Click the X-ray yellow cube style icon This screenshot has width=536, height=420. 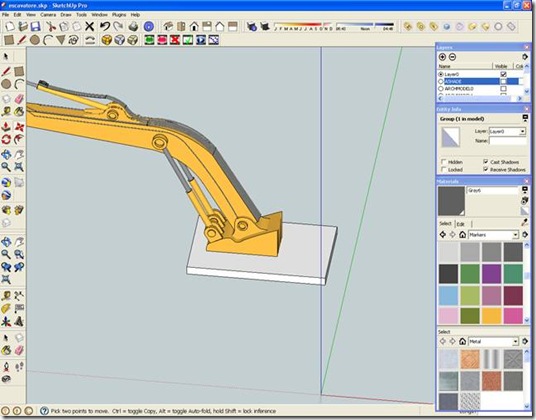pos(107,40)
